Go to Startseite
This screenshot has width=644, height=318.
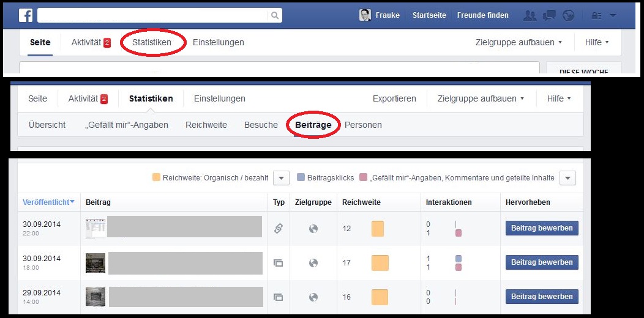(x=429, y=15)
